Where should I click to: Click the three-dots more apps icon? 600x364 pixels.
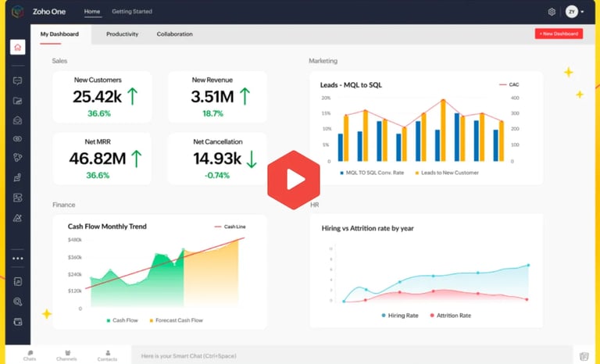(18, 259)
